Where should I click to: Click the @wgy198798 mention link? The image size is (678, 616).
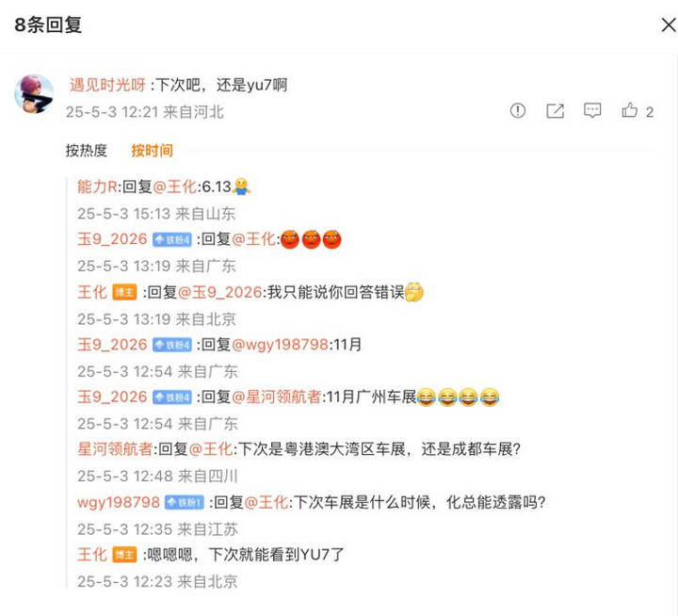pos(281,345)
